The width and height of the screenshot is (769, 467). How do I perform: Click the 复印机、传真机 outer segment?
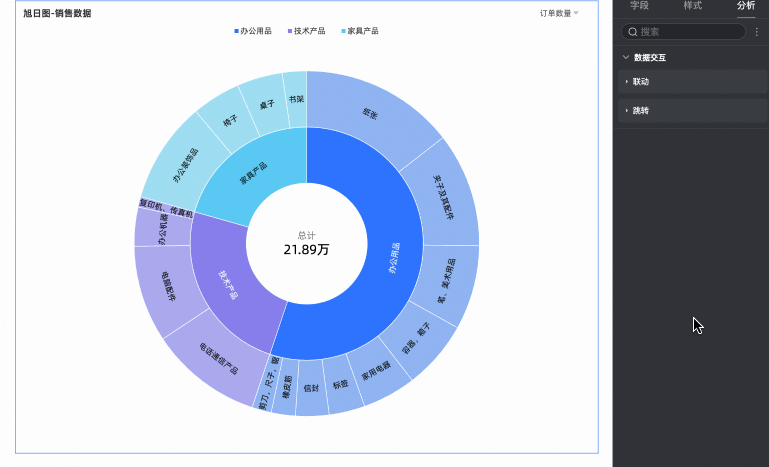point(167,208)
